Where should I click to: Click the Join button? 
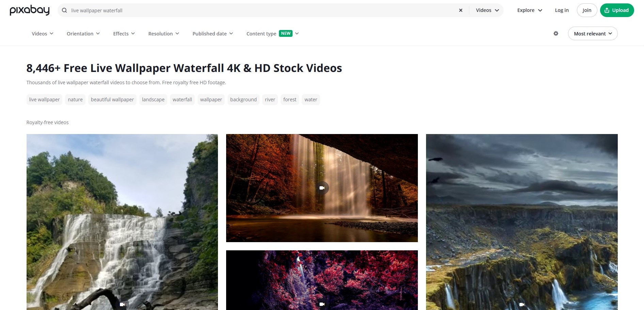(x=586, y=10)
